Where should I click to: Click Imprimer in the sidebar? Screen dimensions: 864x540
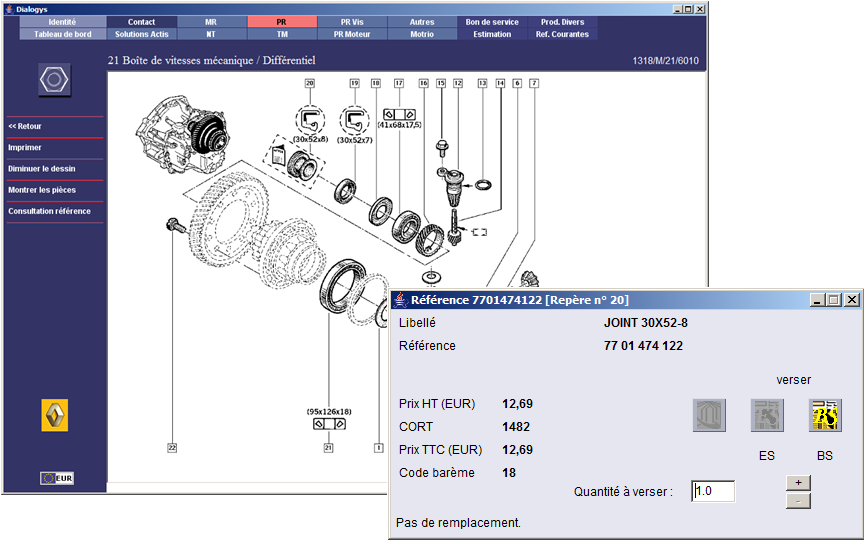point(25,148)
